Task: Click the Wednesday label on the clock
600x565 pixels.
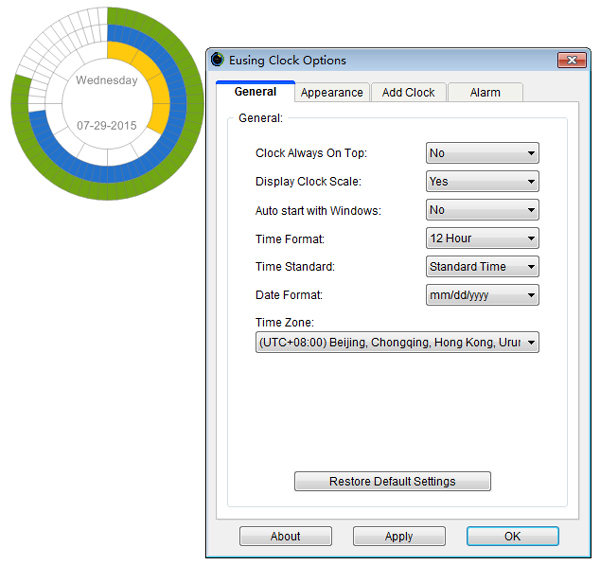Action: pos(107,81)
